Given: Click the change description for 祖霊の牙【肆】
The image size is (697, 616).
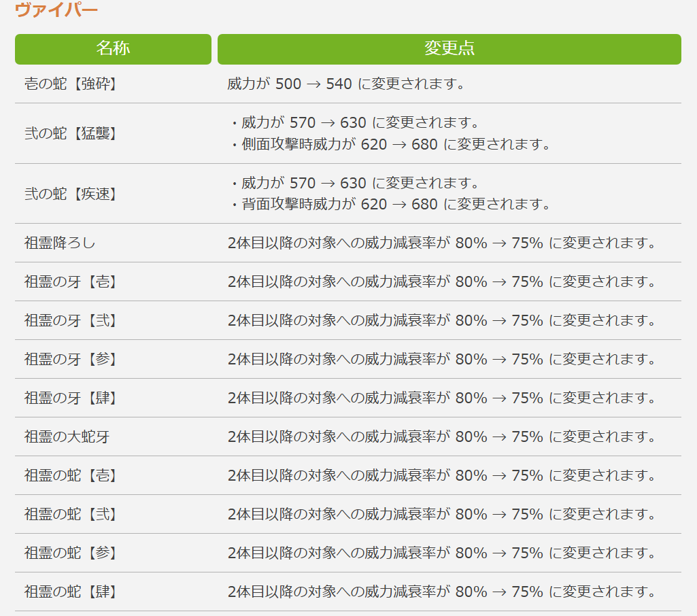Looking at the screenshot, I should (x=441, y=397).
